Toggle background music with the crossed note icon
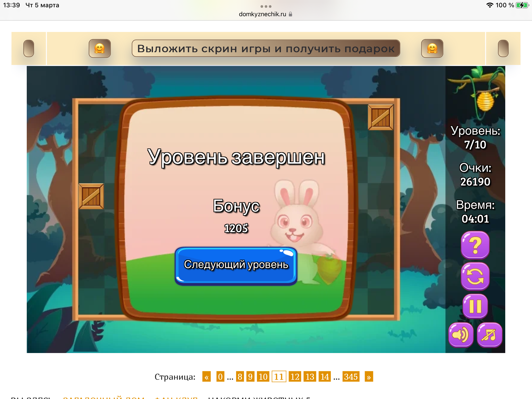The height and width of the screenshot is (399, 532). (x=489, y=335)
